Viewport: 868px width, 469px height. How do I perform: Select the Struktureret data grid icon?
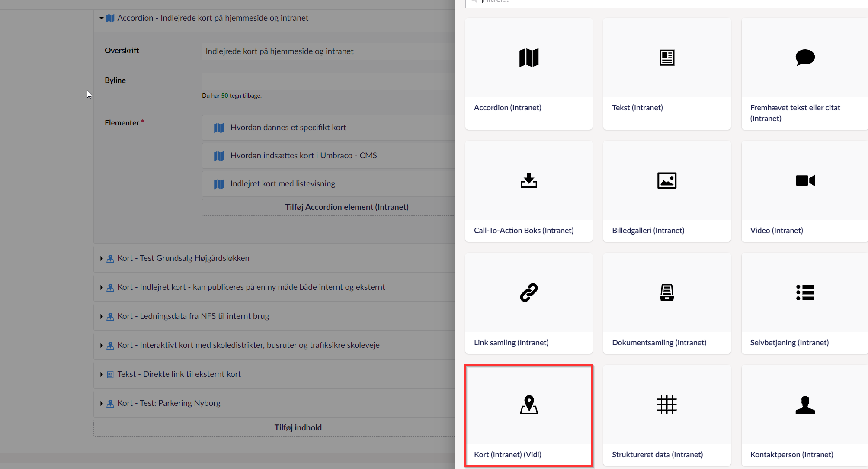tap(666, 405)
